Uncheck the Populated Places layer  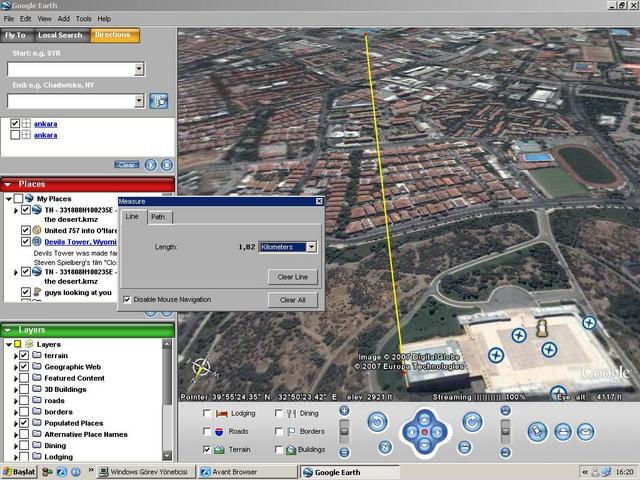24,423
